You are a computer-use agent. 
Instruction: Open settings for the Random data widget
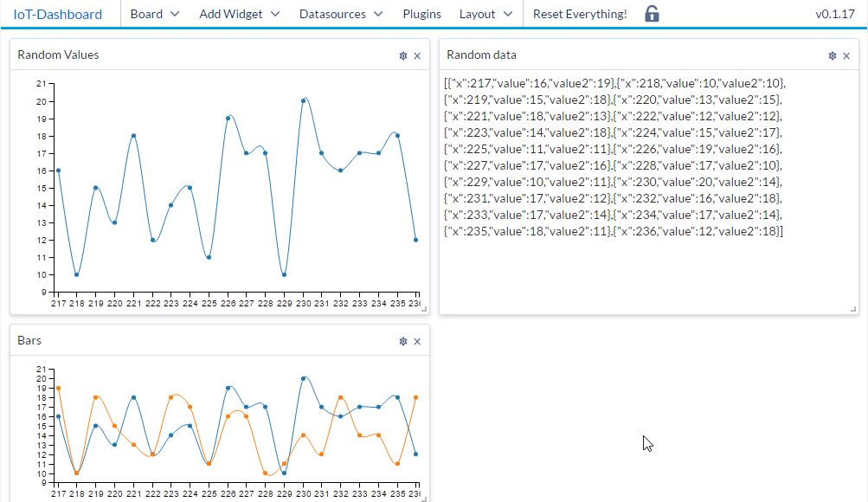(832, 55)
